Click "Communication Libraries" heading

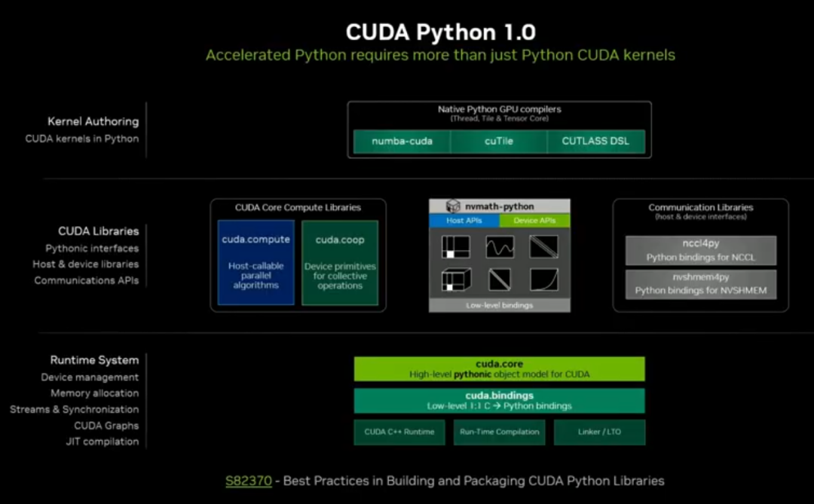click(x=701, y=207)
